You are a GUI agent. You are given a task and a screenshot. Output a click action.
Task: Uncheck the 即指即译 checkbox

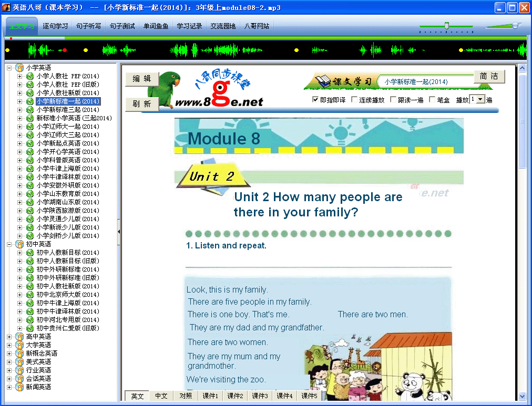315,100
